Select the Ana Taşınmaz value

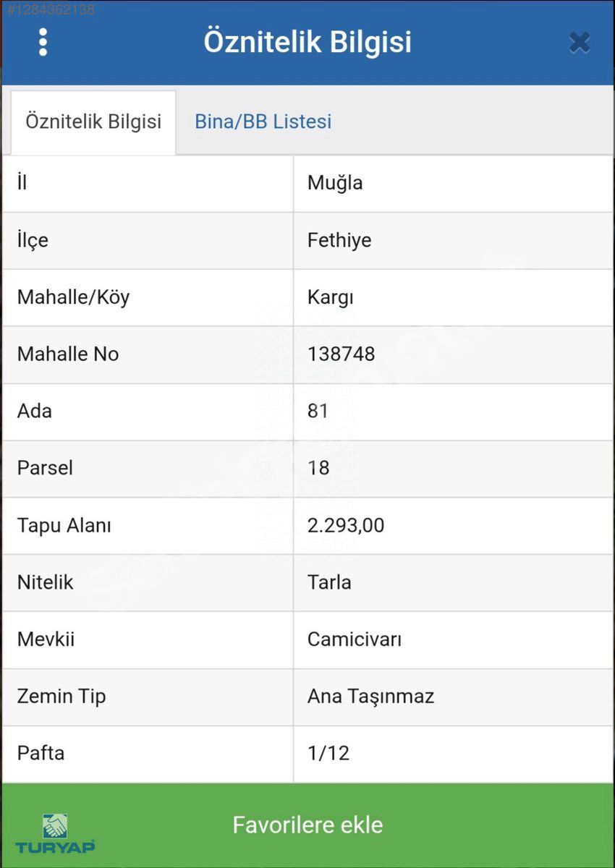tap(370, 697)
